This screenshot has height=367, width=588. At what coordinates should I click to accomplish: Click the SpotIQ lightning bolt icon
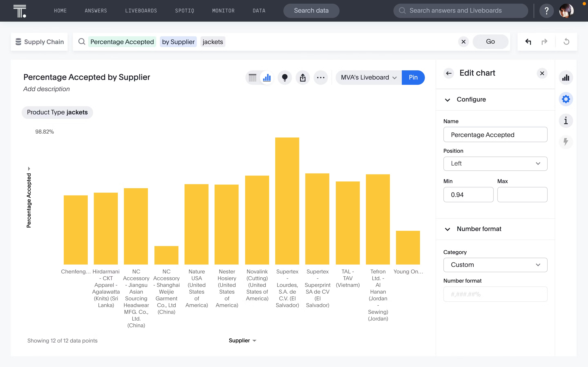(566, 142)
